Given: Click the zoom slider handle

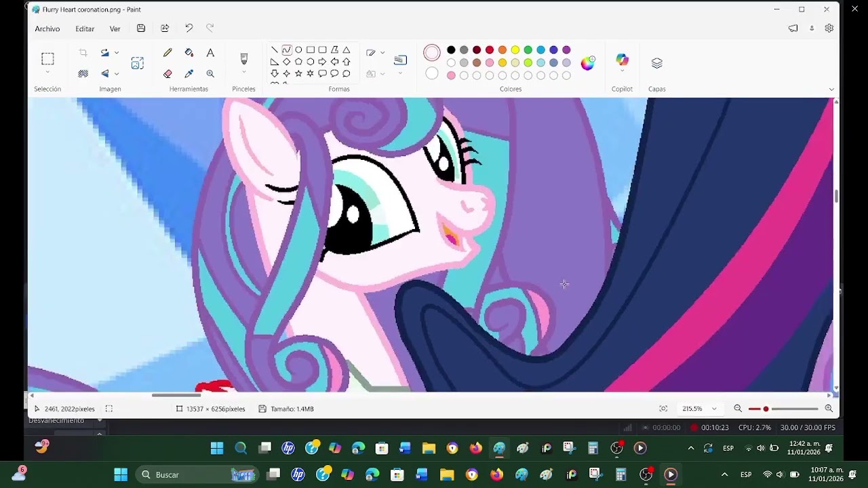Looking at the screenshot, I should coord(766,409).
